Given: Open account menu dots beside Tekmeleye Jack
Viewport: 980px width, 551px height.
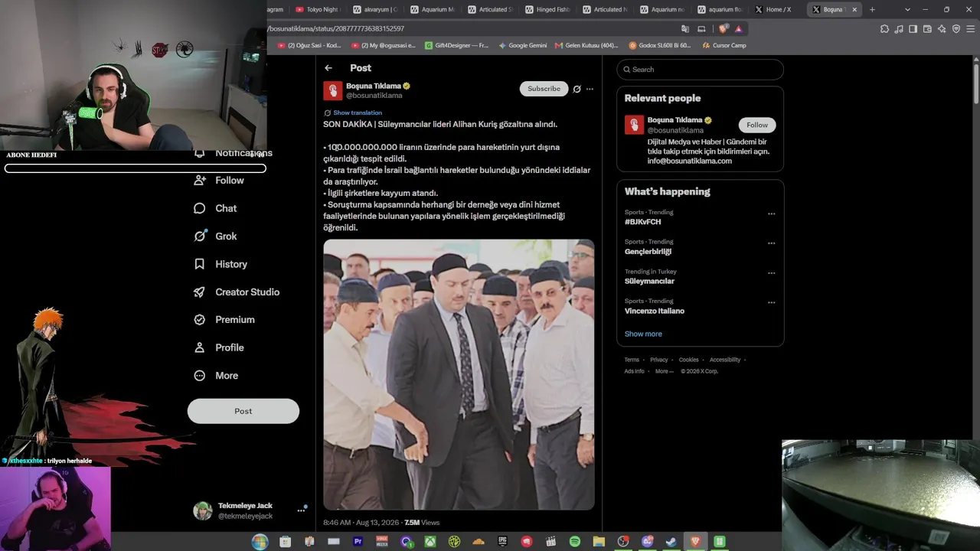Looking at the screenshot, I should [x=302, y=510].
